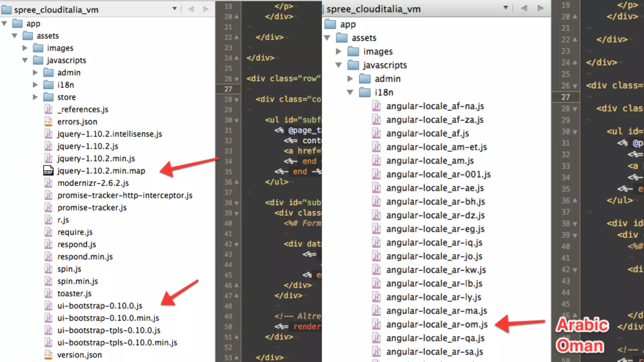Click the back arrow in the left panel header

(x=191, y=9)
